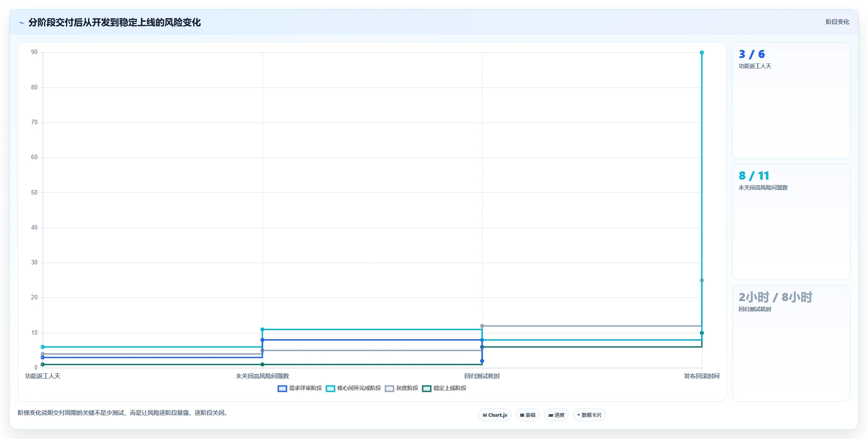Click the 未关闭高风险问题数 x-axis label
Screen dimensions: 868x439
[x=262, y=376]
